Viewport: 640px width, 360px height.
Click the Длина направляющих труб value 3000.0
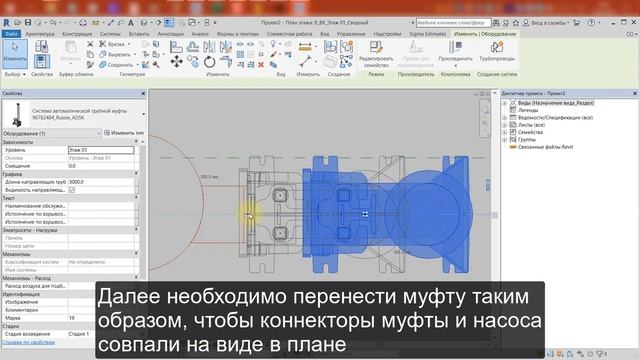point(101,182)
